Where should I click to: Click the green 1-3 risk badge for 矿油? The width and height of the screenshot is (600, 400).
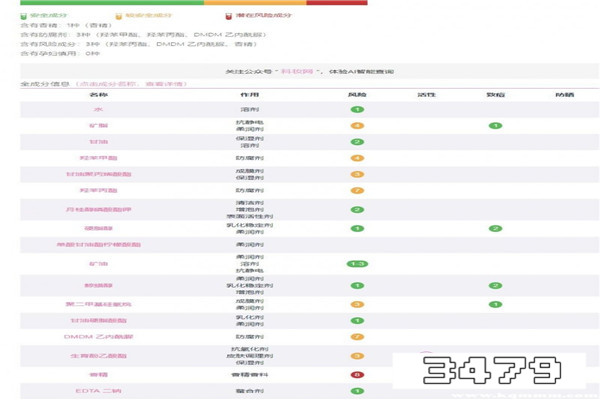coord(357,264)
